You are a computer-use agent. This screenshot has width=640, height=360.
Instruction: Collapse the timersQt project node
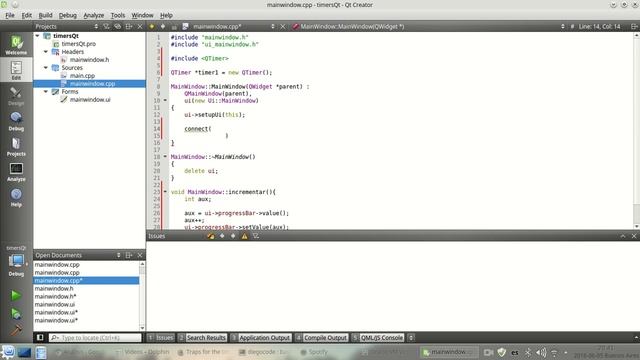click(x=38, y=36)
